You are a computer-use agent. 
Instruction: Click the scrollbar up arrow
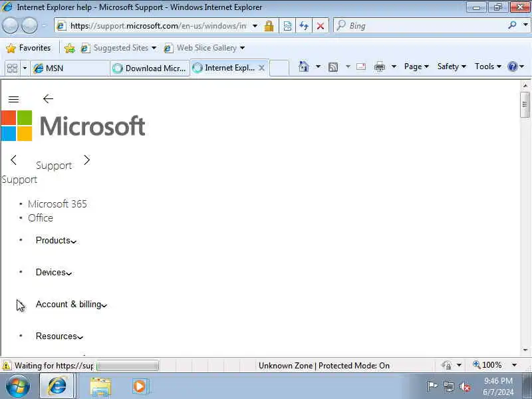525,86
